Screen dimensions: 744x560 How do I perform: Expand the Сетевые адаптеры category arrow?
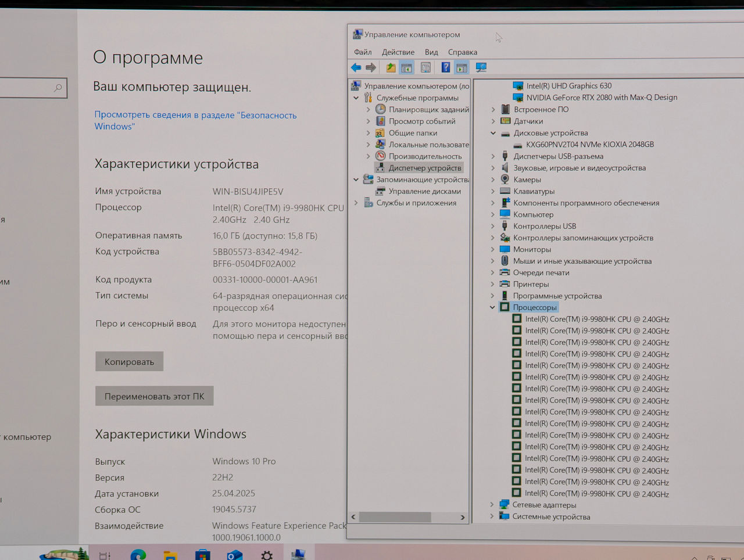492,505
